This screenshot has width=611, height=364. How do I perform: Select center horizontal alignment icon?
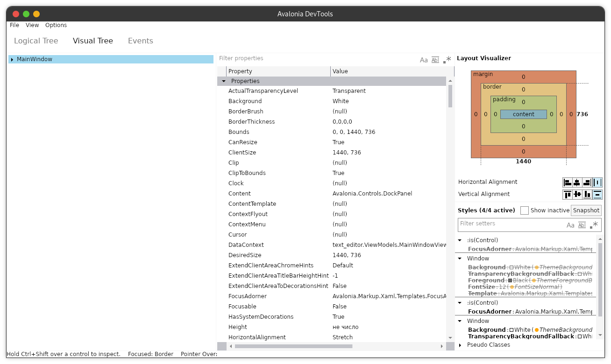(x=577, y=182)
